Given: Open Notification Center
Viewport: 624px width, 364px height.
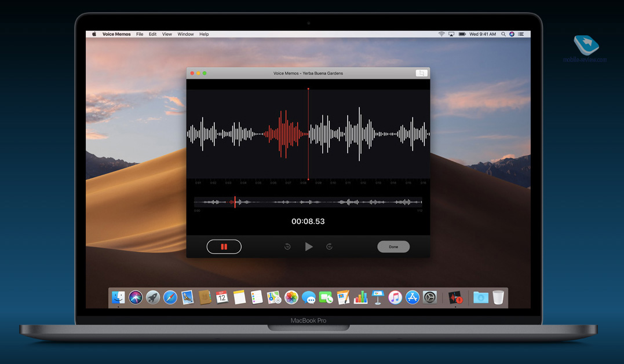Looking at the screenshot, I should coord(521,34).
